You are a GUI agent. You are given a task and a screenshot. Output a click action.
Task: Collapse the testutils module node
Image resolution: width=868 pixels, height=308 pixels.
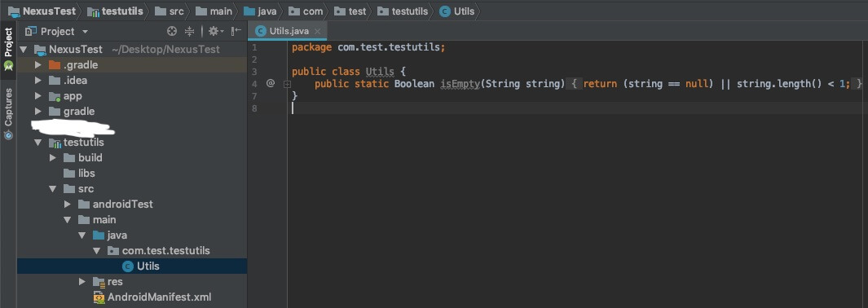click(x=37, y=142)
